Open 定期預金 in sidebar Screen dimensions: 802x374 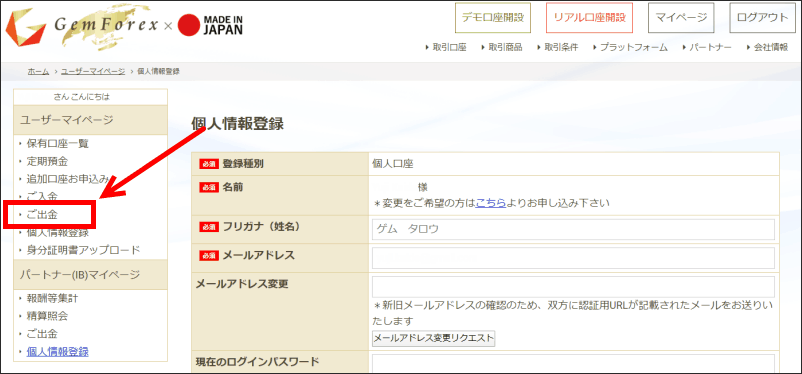pos(47,162)
